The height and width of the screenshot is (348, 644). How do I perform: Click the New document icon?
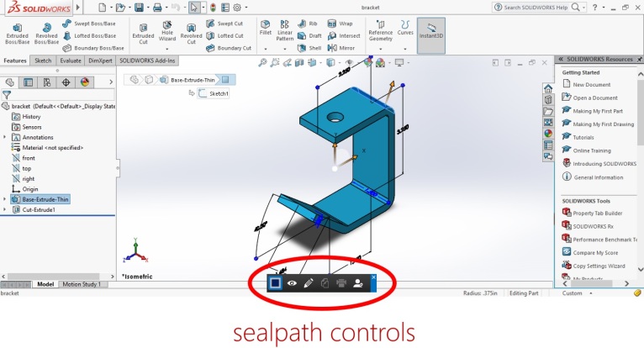click(x=103, y=8)
